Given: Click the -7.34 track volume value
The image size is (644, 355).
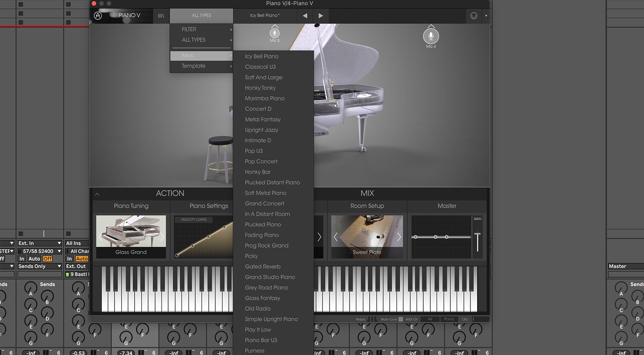Looking at the screenshot, I should pyautogui.click(x=126, y=353).
